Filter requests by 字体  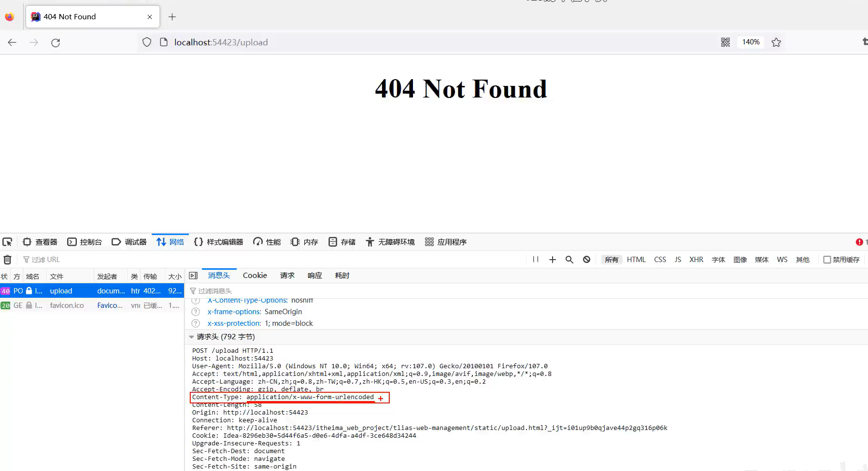tap(718, 260)
